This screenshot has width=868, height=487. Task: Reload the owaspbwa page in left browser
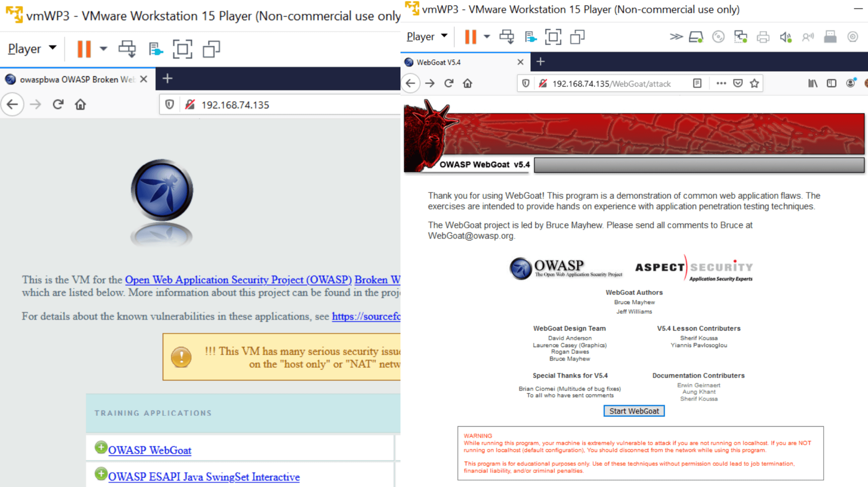58,105
